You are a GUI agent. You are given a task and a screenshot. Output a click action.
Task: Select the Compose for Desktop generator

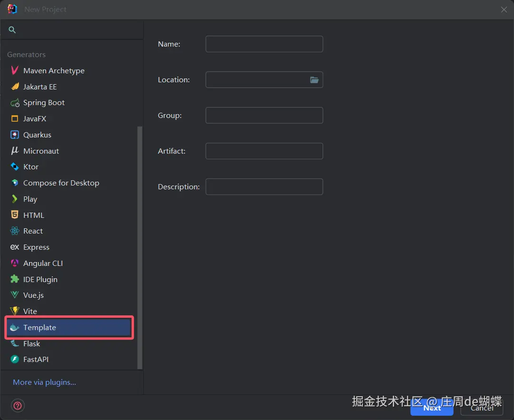tap(69, 183)
